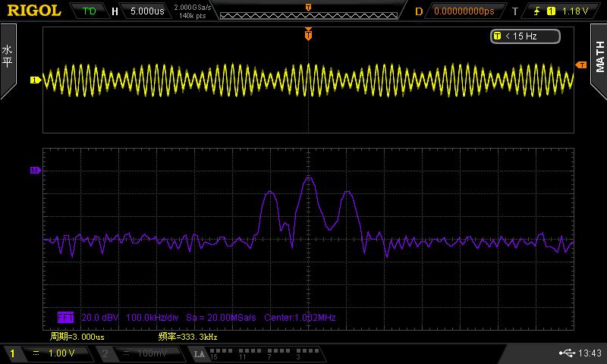The height and width of the screenshot is (364, 607).
Task: Click the T'D trigger status indicator
Action: tap(89, 11)
